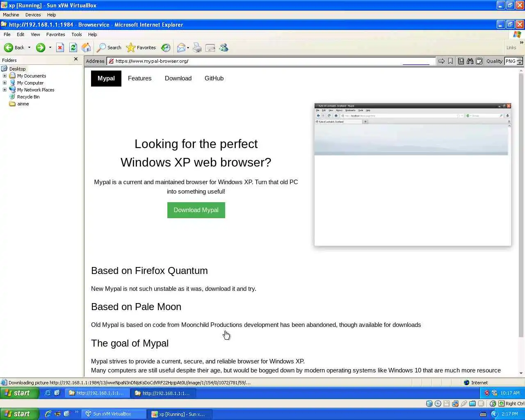Click the Browservice clipboard icon
Viewport: 525px width, 420px height.
(x=479, y=61)
